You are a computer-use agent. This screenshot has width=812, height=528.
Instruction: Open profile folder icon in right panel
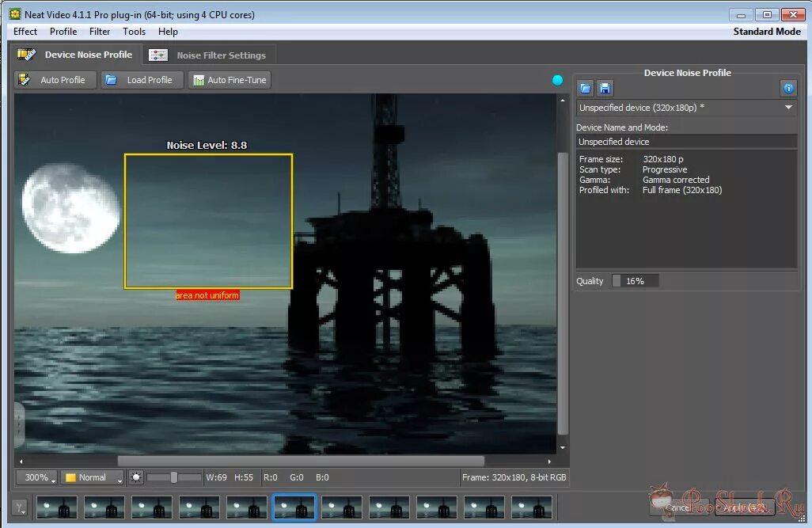[x=586, y=88]
